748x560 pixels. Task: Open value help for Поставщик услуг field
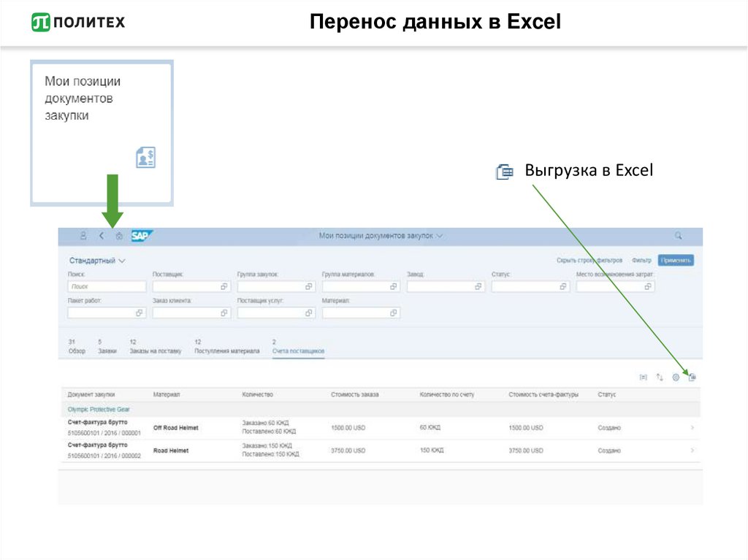[x=309, y=313]
